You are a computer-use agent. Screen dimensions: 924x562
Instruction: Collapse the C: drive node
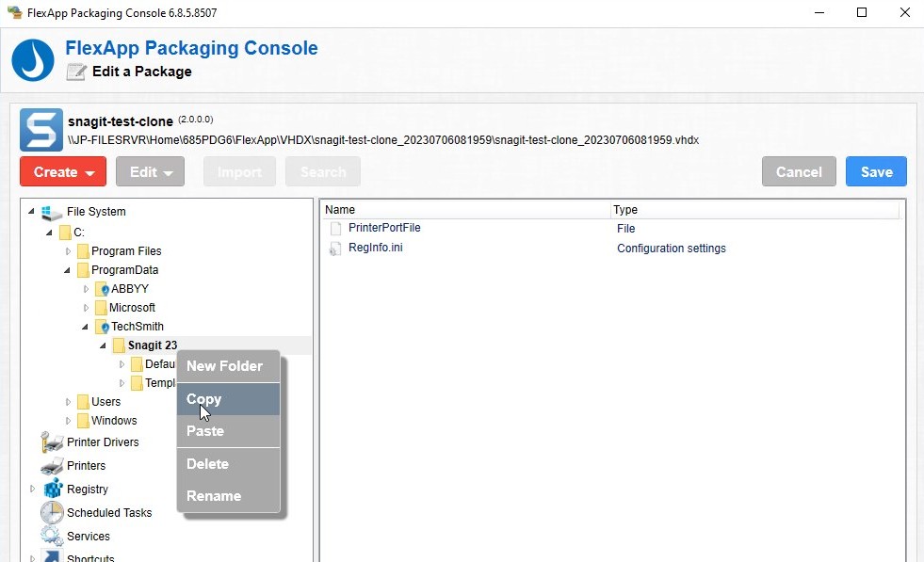[x=50, y=233]
